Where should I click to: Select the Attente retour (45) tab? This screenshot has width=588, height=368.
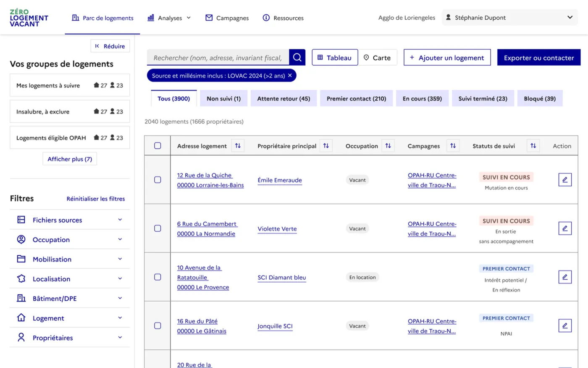284,98
